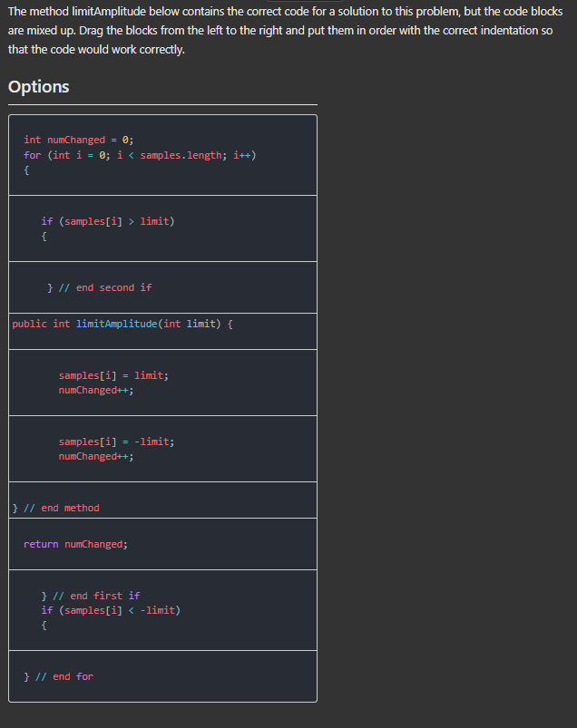This screenshot has width=577, height=728.
Task: Click the Options section heading
Action: pos(38,87)
